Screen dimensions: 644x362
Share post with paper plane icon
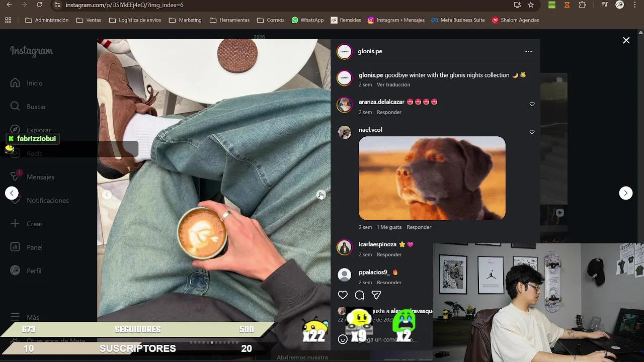(376, 295)
